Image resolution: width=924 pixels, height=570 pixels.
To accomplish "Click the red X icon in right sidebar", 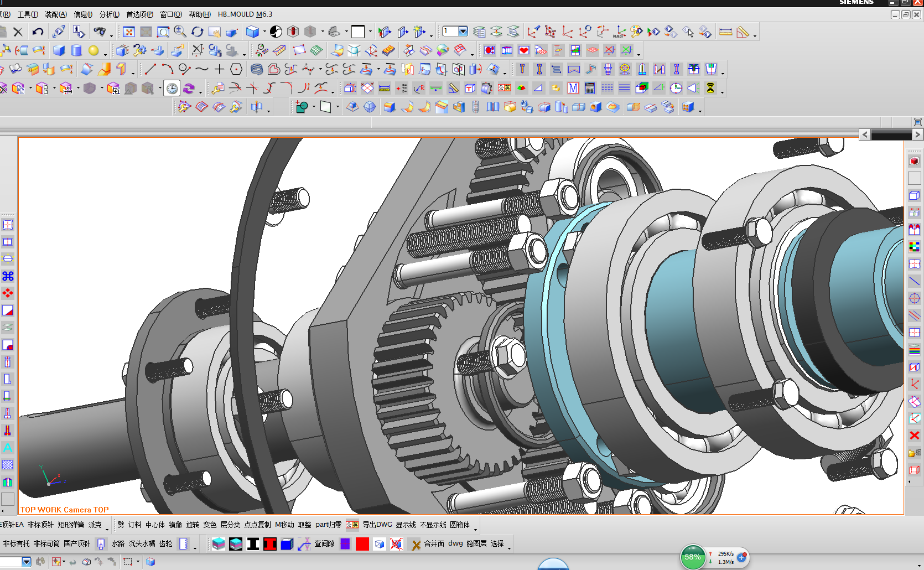I will (x=914, y=436).
